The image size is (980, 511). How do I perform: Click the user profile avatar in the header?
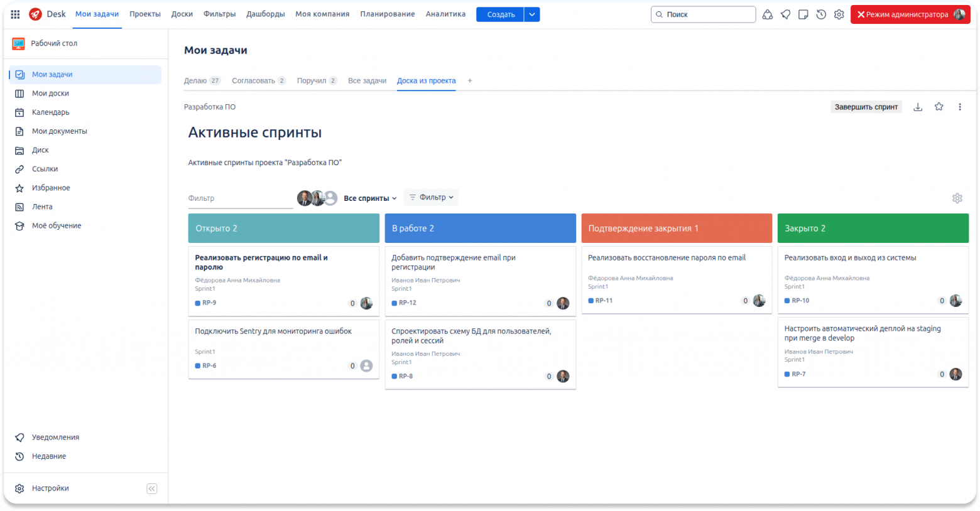[x=959, y=14]
